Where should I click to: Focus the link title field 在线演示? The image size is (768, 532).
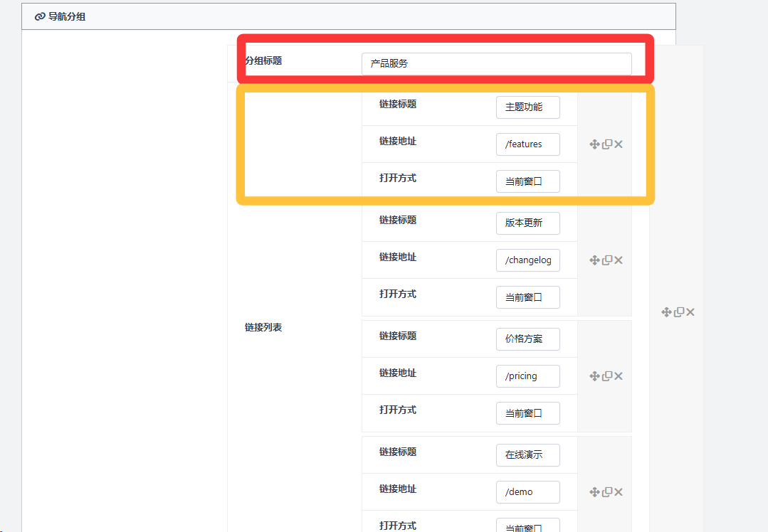pos(528,455)
